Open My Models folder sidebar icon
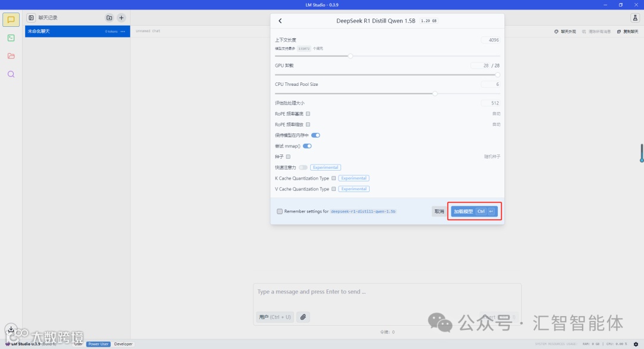The height and width of the screenshot is (349, 644). tap(11, 56)
